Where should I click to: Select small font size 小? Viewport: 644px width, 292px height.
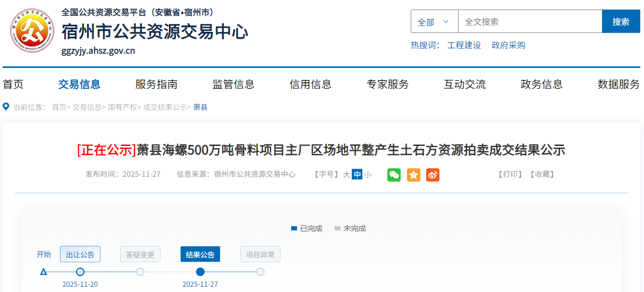[x=368, y=174]
